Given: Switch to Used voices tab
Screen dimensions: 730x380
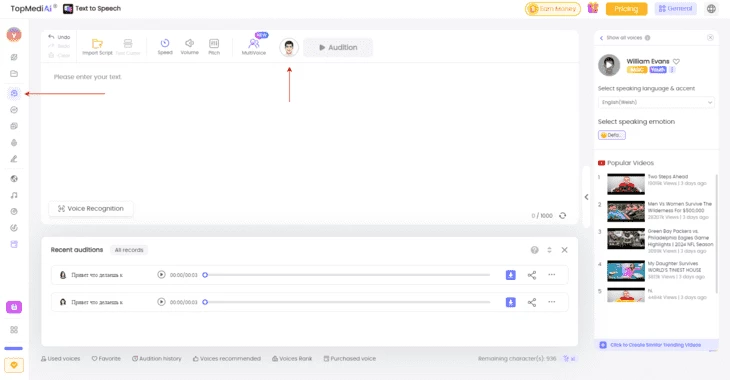Looking at the screenshot, I should (x=61, y=359).
